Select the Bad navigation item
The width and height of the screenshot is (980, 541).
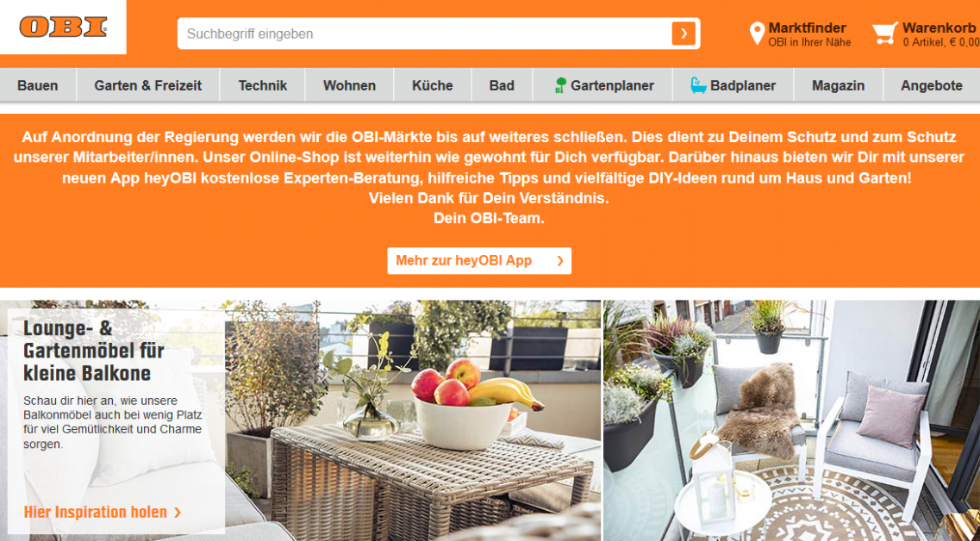[502, 85]
